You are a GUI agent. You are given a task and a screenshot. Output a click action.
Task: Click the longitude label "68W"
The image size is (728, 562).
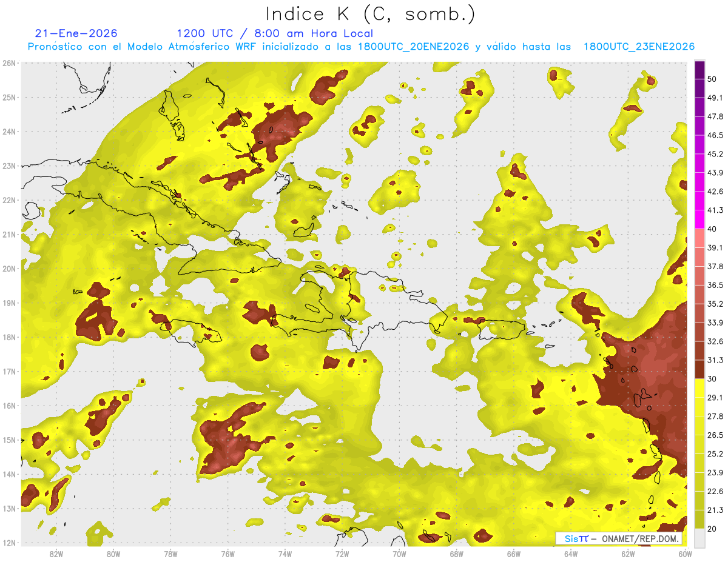tap(456, 554)
